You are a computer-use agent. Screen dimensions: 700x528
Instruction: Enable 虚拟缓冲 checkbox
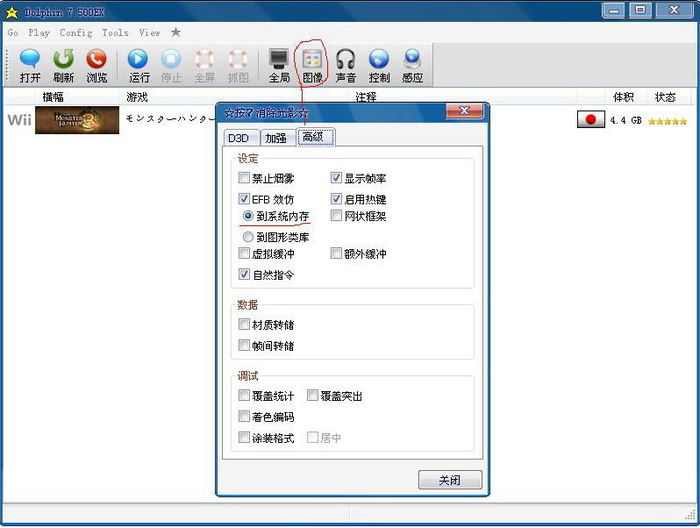click(x=244, y=254)
